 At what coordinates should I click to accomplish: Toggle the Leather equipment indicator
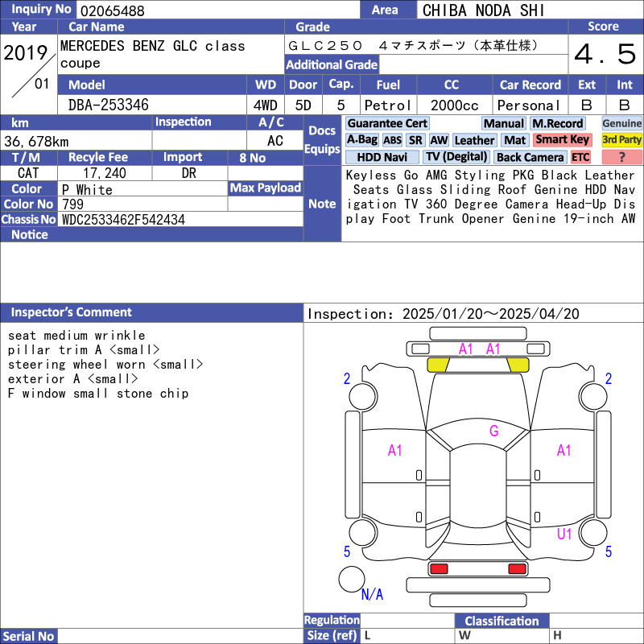tap(474, 140)
